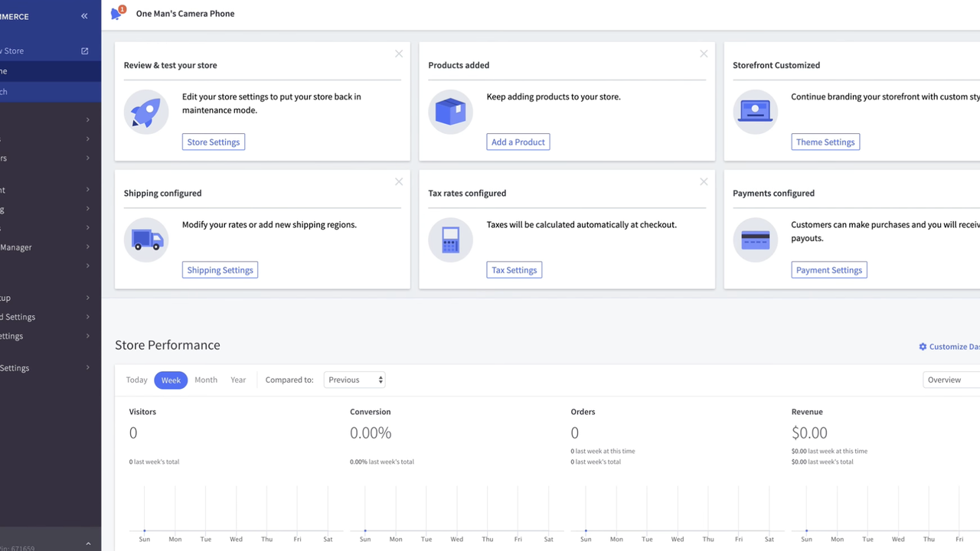Click the laptop icon in Storefront Customized card
This screenshot has width=980, height=551.
click(x=755, y=111)
